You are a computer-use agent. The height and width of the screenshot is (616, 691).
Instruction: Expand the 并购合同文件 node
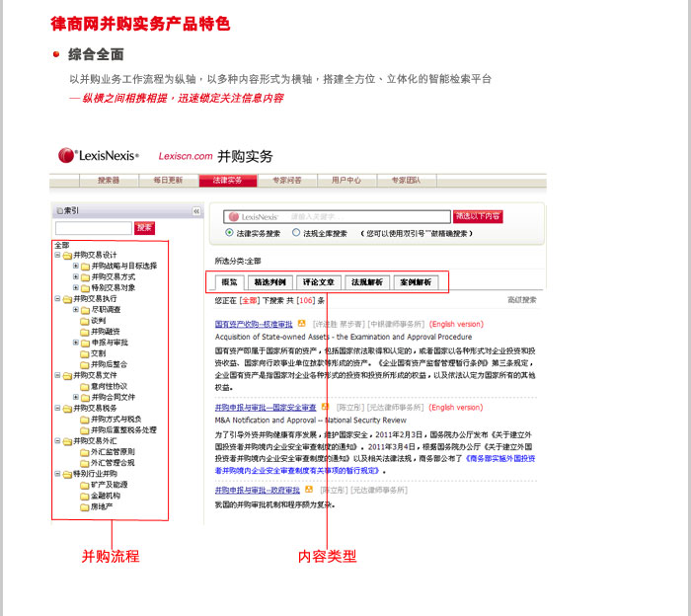[76, 397]
